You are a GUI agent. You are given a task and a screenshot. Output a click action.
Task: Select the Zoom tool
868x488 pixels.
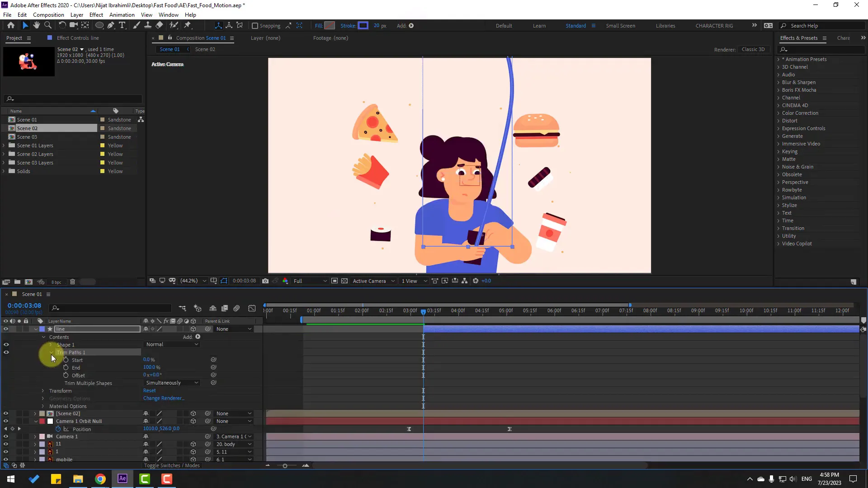[x=48, y=26]
